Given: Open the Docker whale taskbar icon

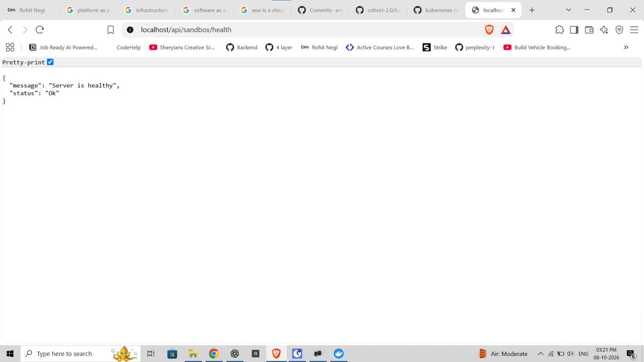Looking at the screenshot, I should (339, 353).
